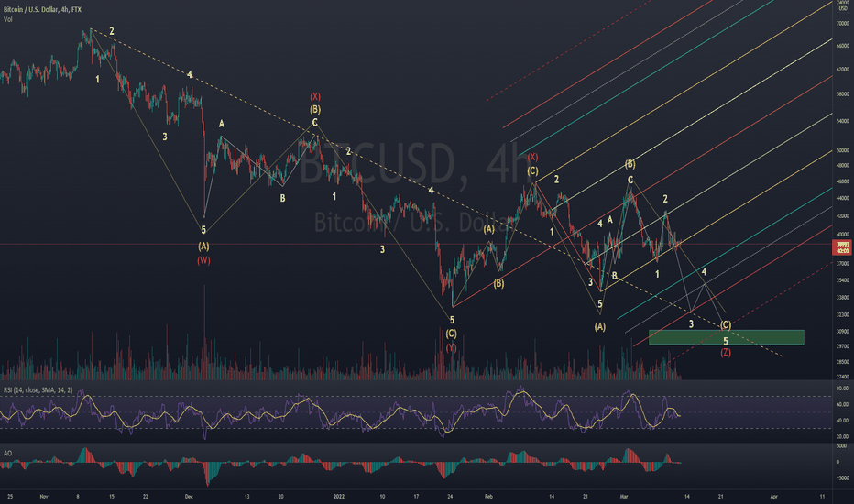The width and height of the screenshot is (854, 504).
Task: Click 30900 on the price axis
Action: 843,332
